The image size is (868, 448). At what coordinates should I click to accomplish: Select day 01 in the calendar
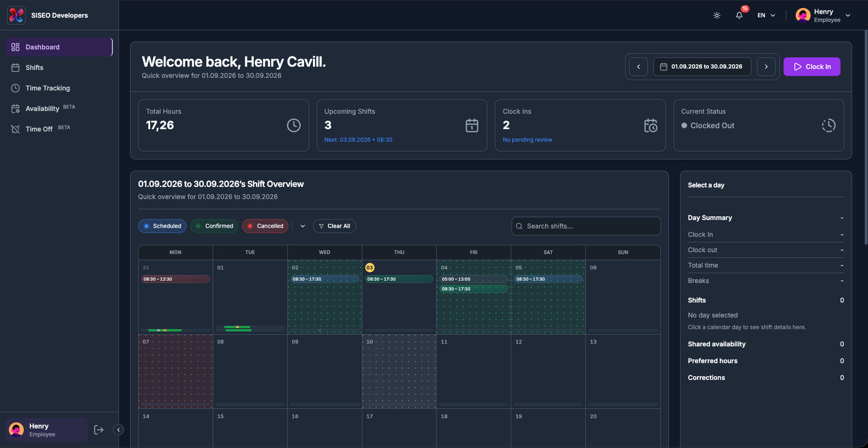point(250,297)
